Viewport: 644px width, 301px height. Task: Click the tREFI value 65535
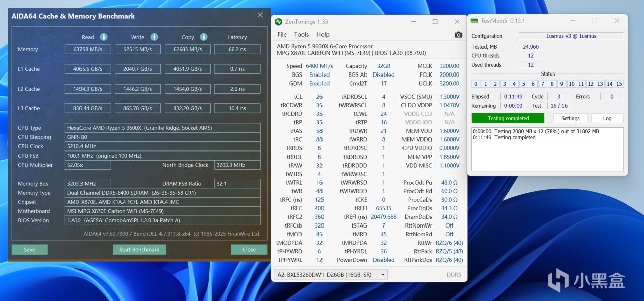click(383, 208)
